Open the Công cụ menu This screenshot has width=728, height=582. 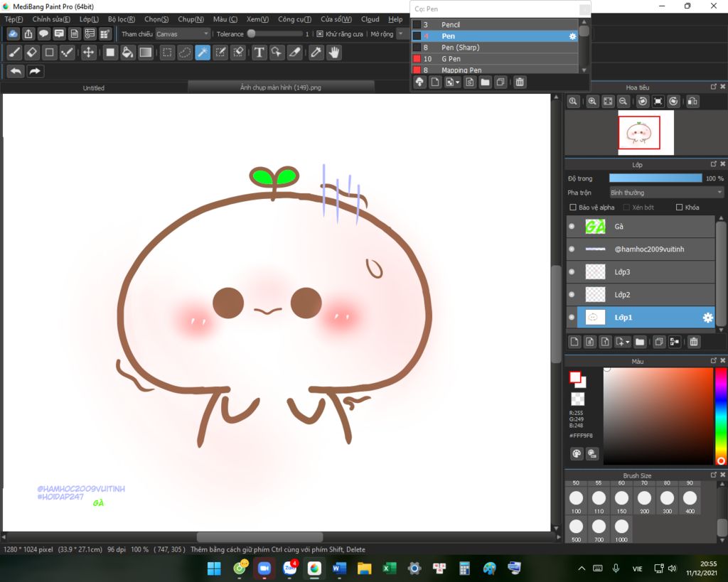(x=294, y=19)
